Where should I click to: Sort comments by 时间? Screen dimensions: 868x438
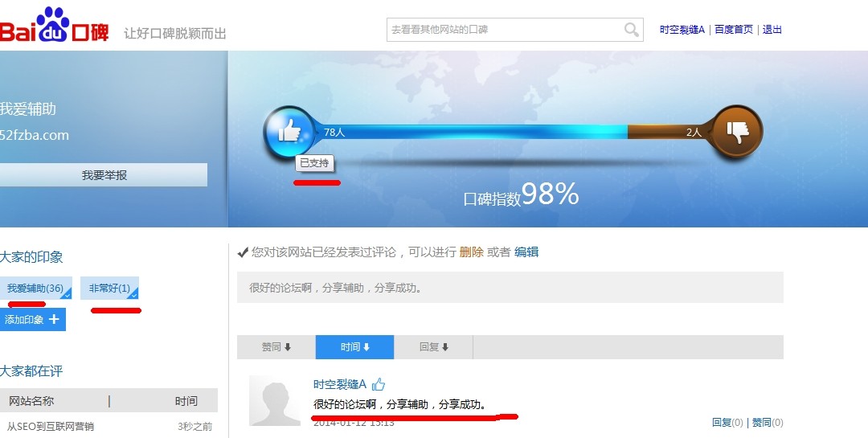[355, 347]
